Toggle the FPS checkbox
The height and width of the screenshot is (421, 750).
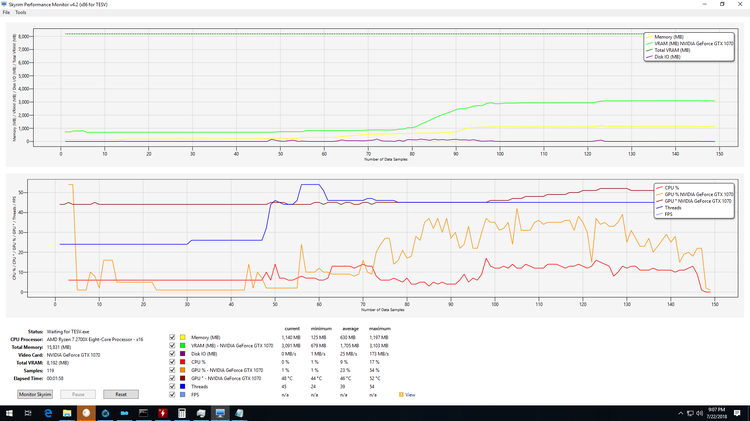coord(172,394)
